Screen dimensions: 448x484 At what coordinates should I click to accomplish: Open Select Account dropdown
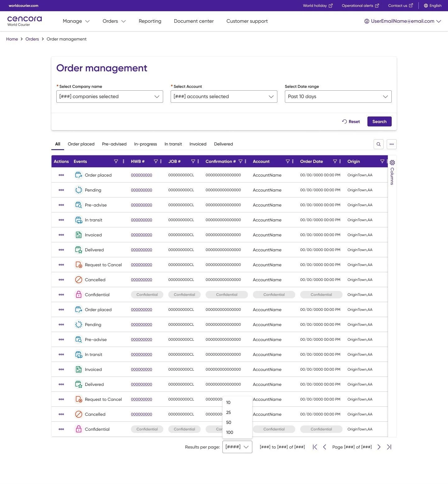click(224, 97)
